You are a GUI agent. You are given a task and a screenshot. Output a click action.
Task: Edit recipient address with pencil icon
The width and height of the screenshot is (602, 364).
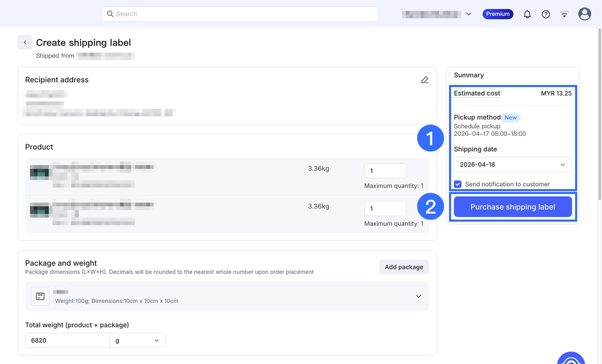point(425,80)
